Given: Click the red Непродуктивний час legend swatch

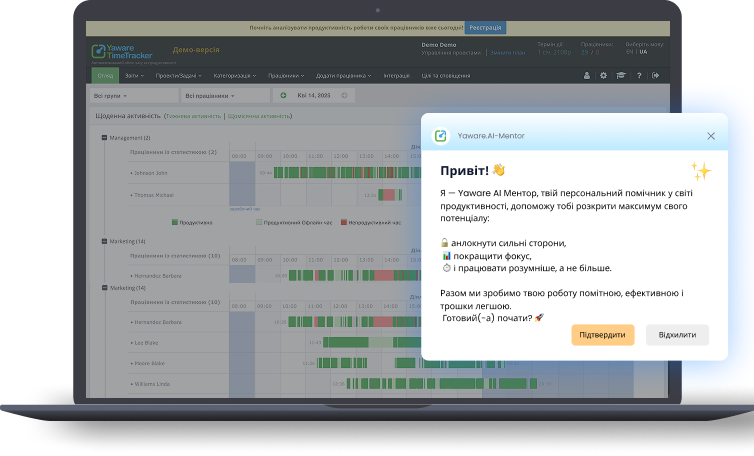Looking at the screenshot, I should click(344, 222).
